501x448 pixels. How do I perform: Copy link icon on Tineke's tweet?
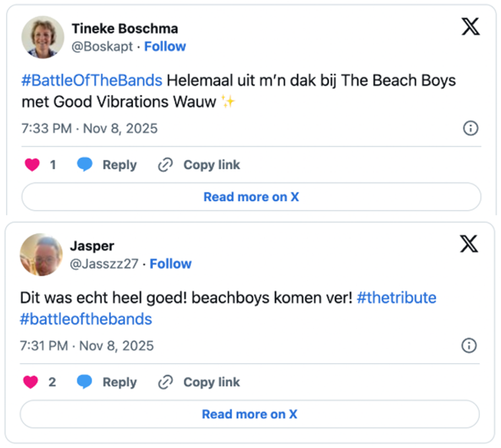(x=165, y=165)
